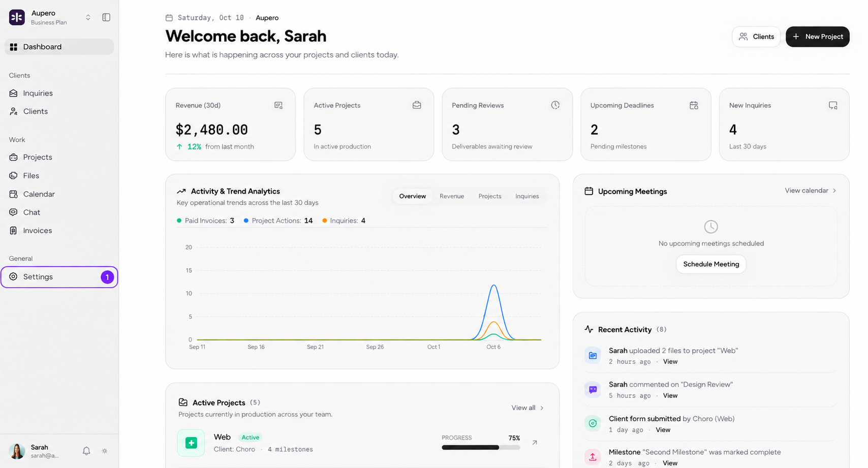Switch to the Projects analytics tab

[x=490, y=196]
